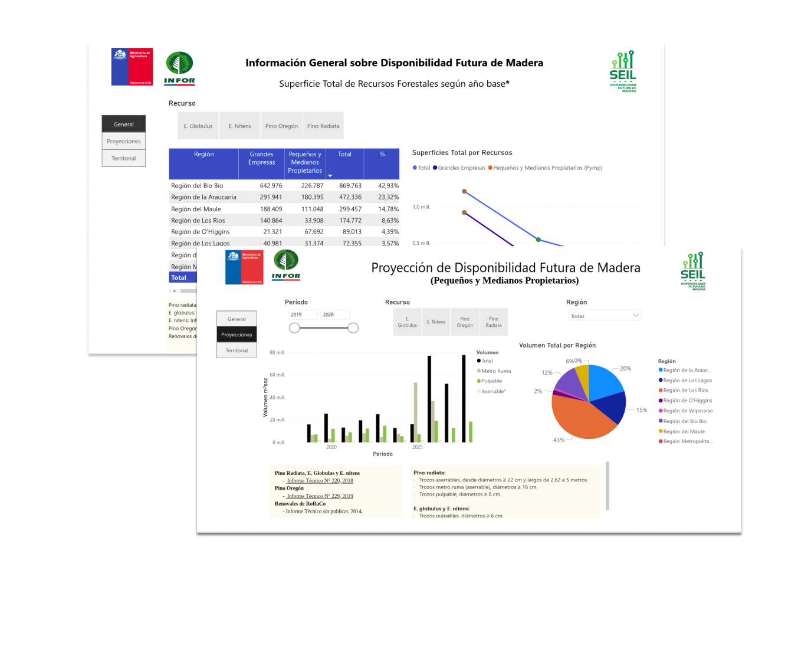This screenshot has height=672, width=798.
Task: Click the sort arrow under Total column header
Action: (330, 176)
